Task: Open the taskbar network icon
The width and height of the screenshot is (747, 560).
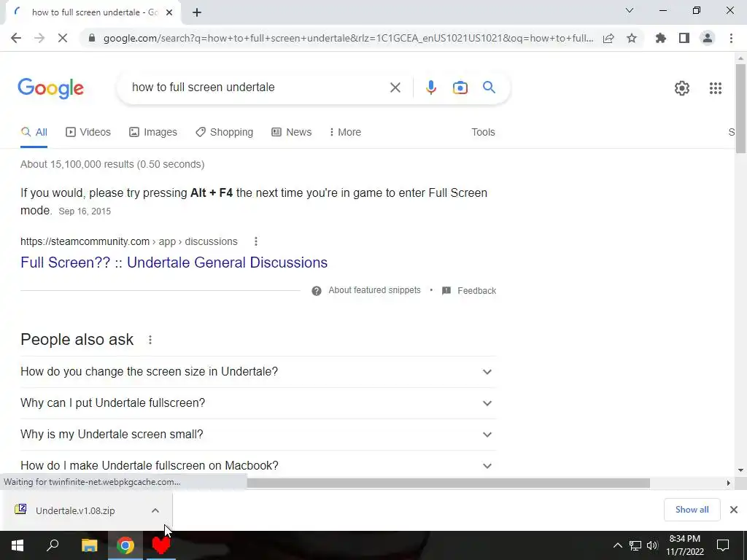Action: click(x=635, y=545)
